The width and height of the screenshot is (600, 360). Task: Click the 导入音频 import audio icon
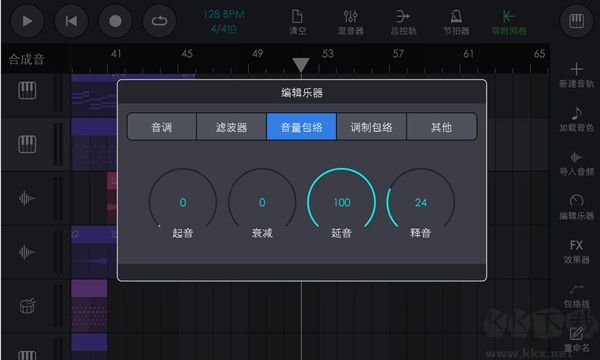(576, 163)
